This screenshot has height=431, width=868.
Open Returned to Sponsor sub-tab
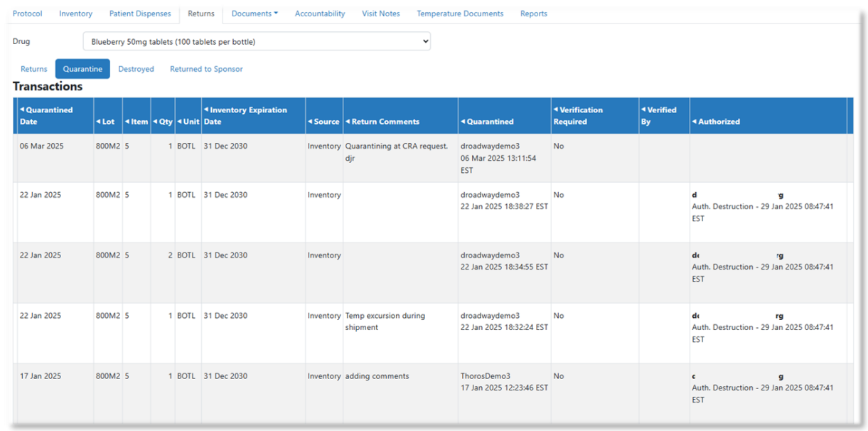coord(206,69)
